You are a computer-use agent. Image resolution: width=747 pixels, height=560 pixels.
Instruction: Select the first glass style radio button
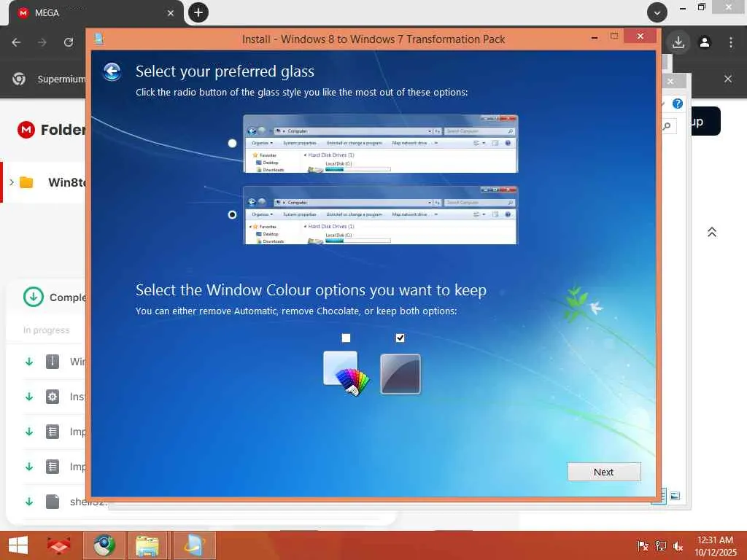click(x=232, y=144)
